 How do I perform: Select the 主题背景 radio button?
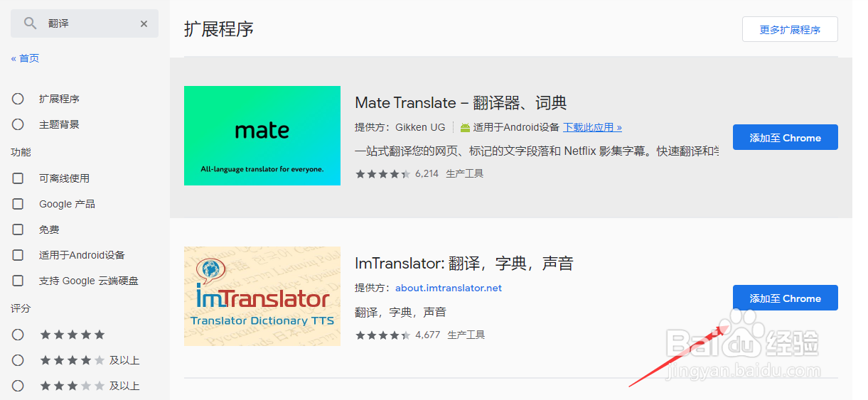click(18, 124)
